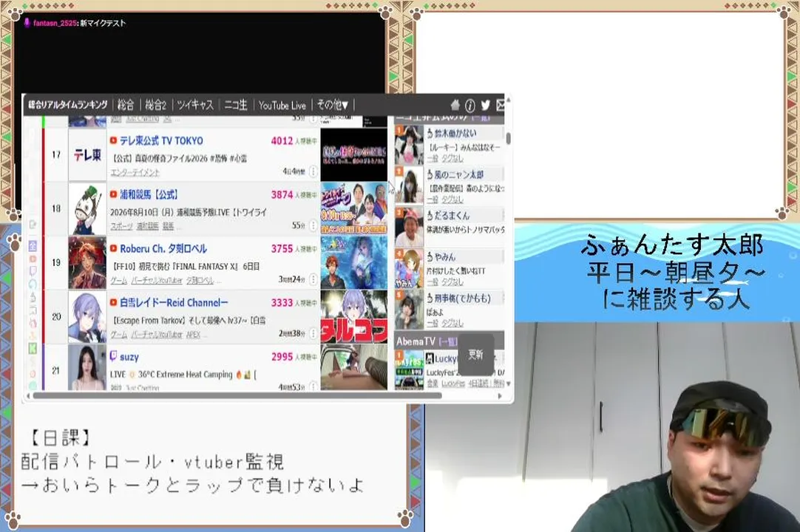Switch to 総合リアルタイムランキング tab
800x532 pixels.
(67, 105)
